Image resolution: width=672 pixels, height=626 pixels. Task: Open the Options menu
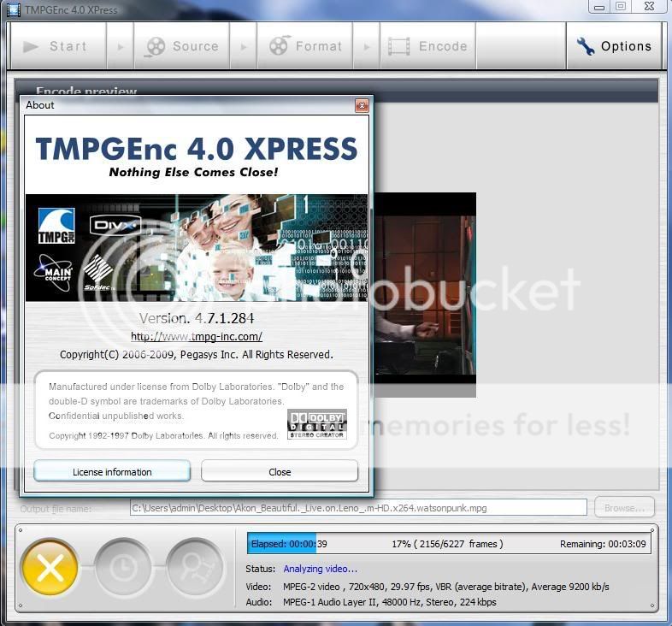(x=614, y=46)
